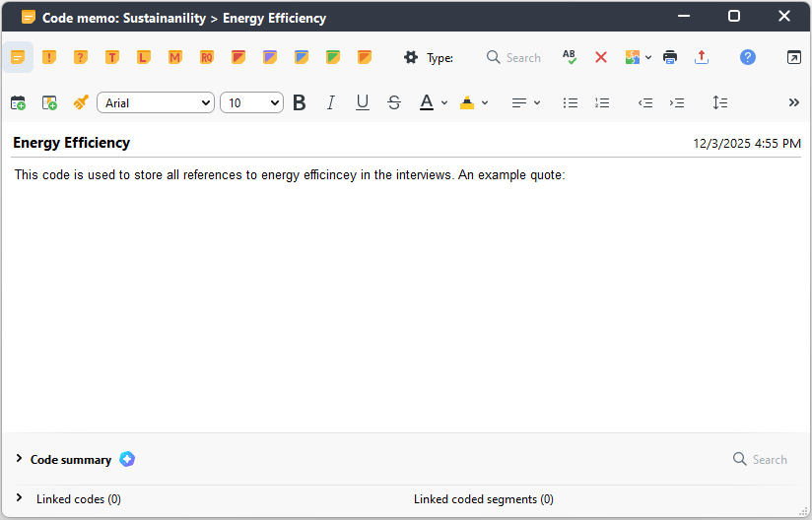Image resolution: width=812 pixels, height=520 pixels.
Task: Expand the Code summary section
Action: [19, 458]
